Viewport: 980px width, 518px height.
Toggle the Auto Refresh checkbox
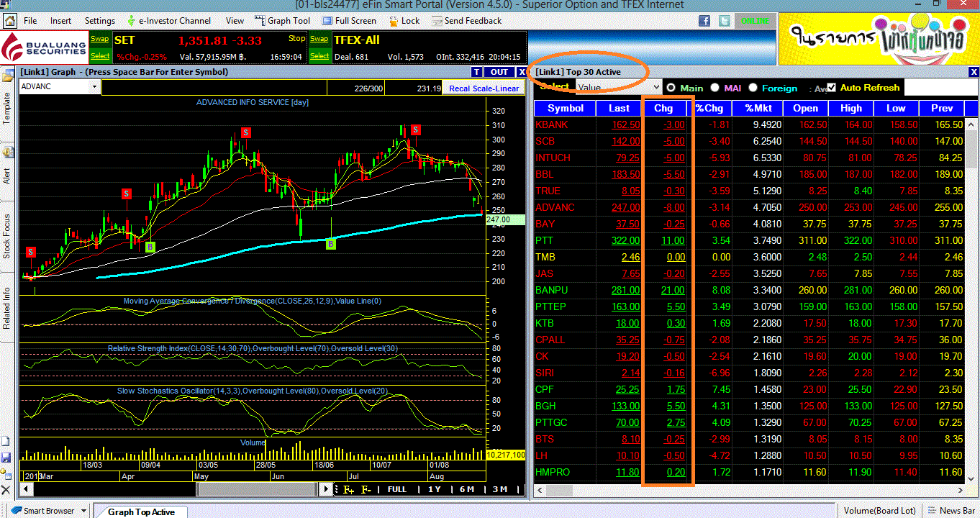point(832,88)
